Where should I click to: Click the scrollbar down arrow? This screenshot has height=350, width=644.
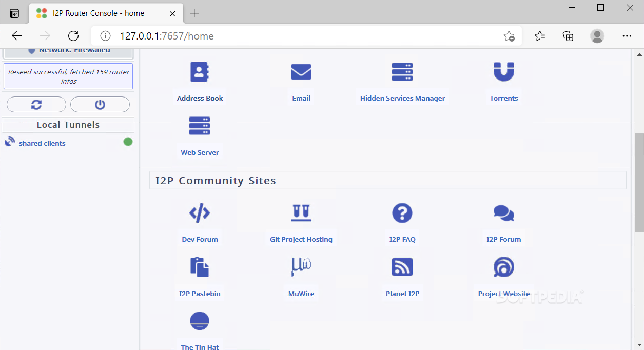coord(639,344)
